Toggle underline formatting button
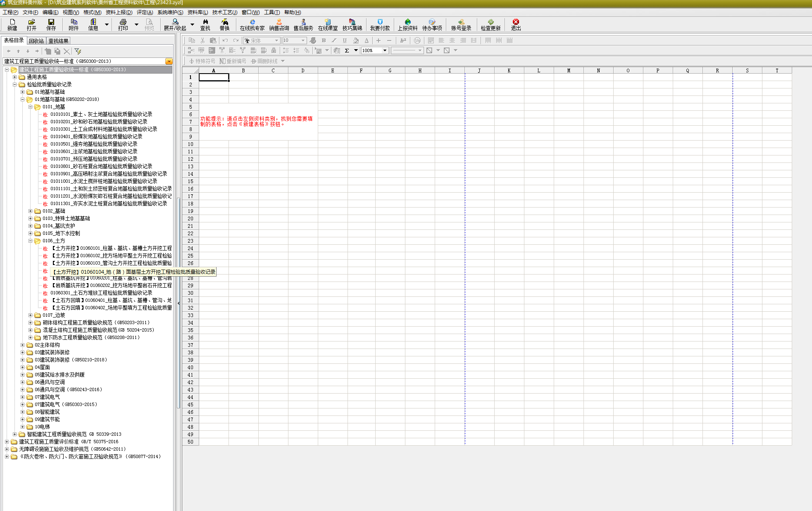The image size is (812, 511). tap(345, 41)
